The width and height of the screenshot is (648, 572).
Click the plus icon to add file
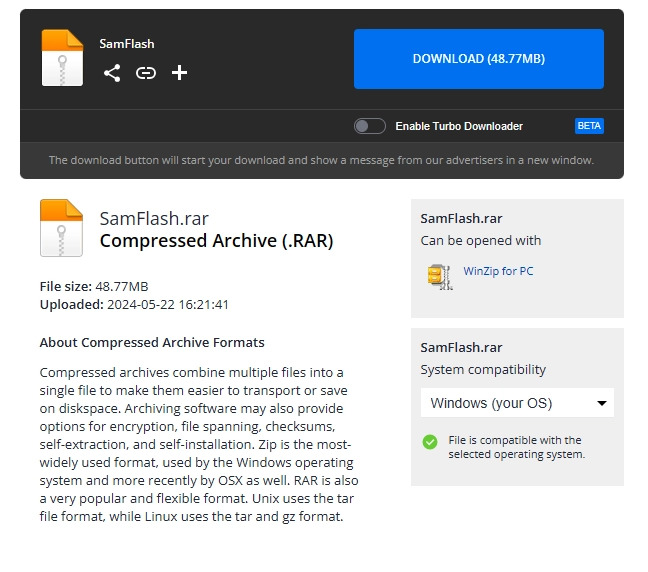[x=179, y=73]
